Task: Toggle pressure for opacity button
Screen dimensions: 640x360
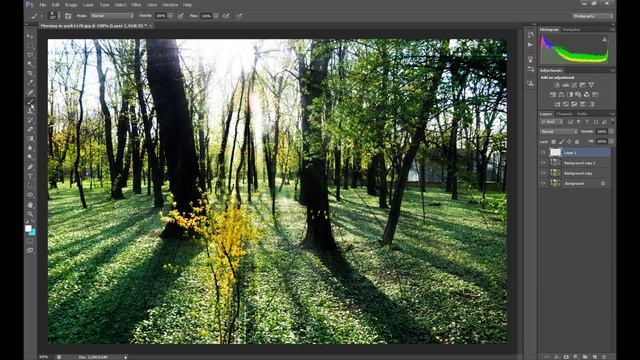Action: (x=181, y=16)
